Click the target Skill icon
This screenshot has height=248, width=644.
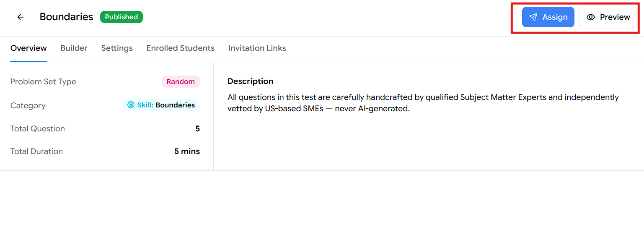(131, 105)
